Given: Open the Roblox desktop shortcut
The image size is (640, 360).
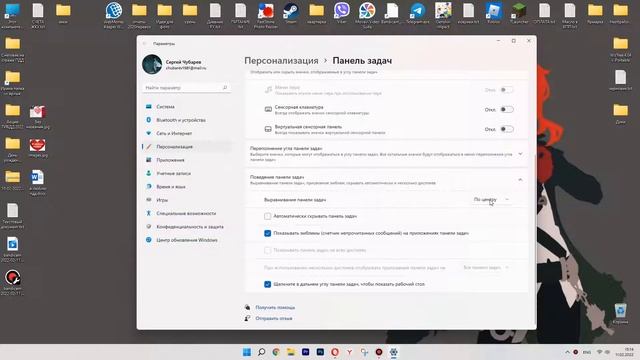Looking at the screenshot, I should tap(493, 13).
